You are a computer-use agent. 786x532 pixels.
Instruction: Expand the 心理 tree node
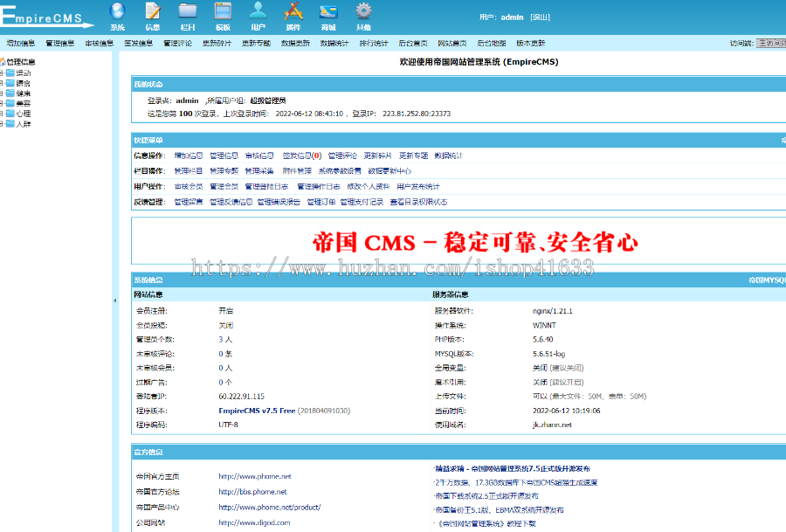coord(2,114)
